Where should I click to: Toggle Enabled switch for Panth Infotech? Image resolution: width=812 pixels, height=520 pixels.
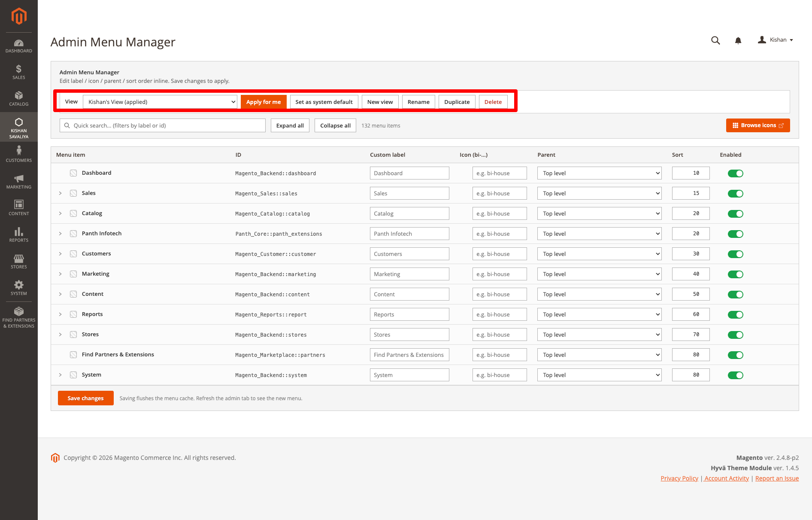(735, 234)
